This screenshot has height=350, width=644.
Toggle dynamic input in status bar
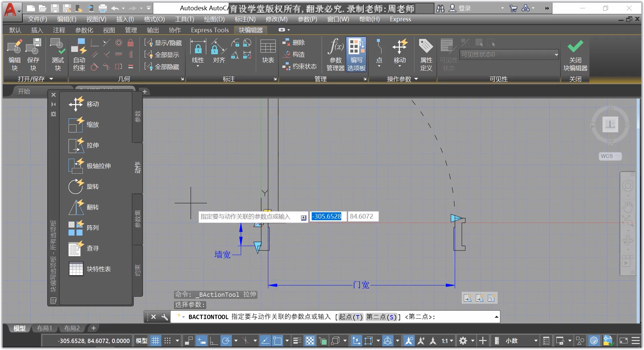pyautogui.click(x=201, y=341)
